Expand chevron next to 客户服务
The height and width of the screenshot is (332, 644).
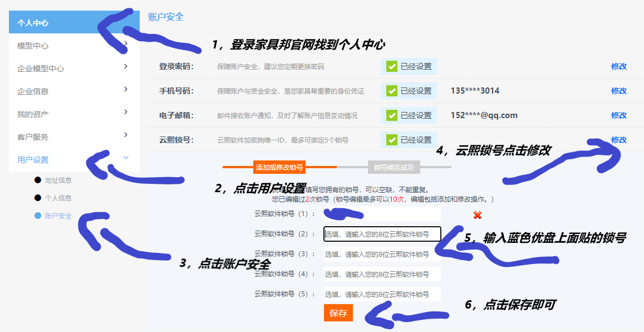click(x=126, y=135)
